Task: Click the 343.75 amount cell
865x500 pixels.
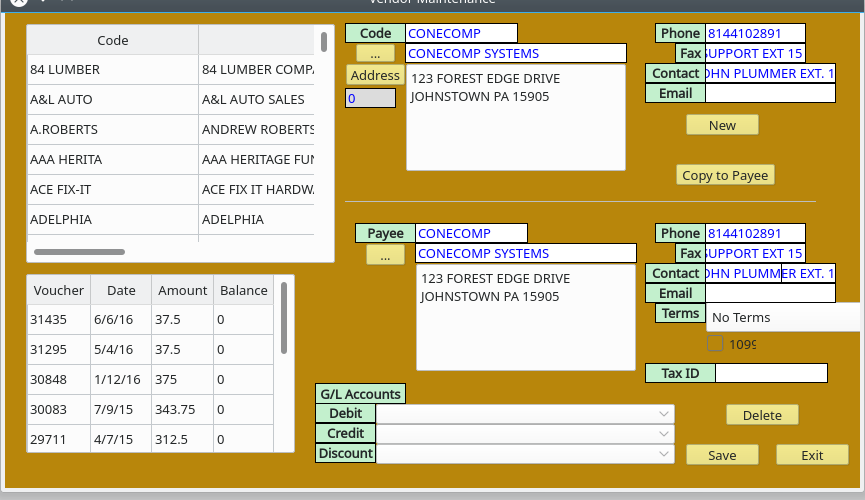Action: coord(183,409)
